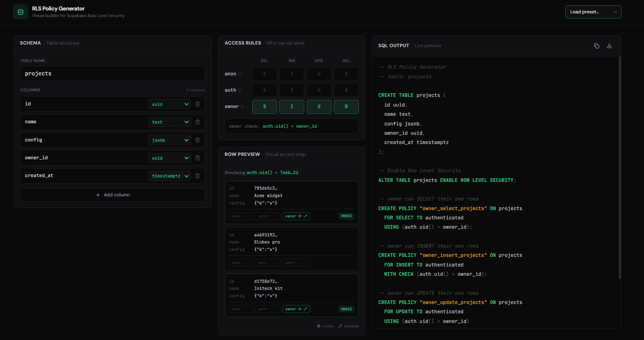Image resolution: width=644 pixels, height=340 pixels.
Task: Click info icon next to auth role
Action: 240,90
